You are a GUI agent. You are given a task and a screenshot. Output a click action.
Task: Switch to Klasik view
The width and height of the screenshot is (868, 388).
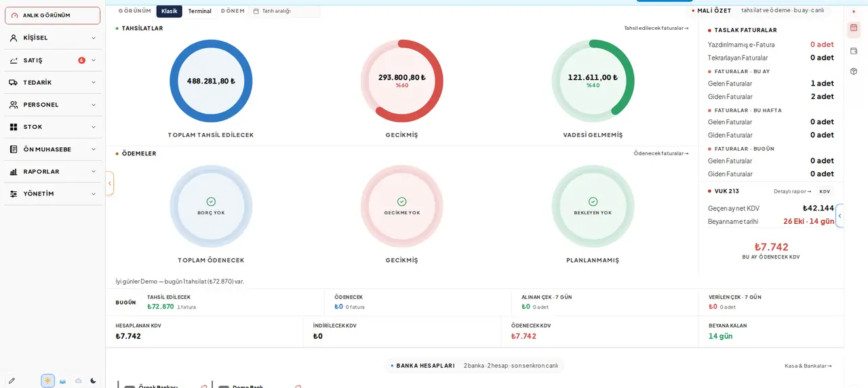[x=170, y=11]
